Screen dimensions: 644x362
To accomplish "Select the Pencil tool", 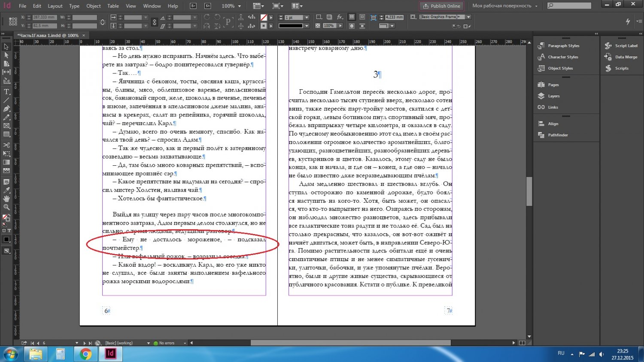I will click(6, 117).
